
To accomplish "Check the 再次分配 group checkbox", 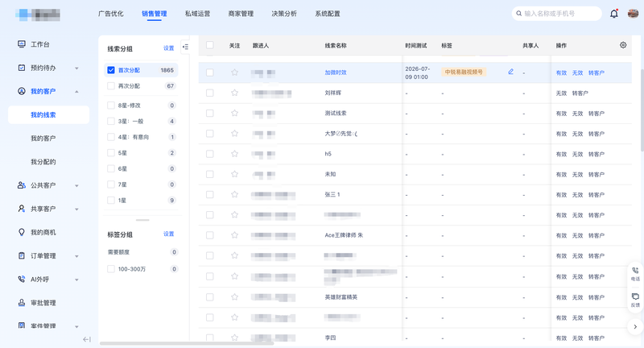I will [x=111, y=86].
